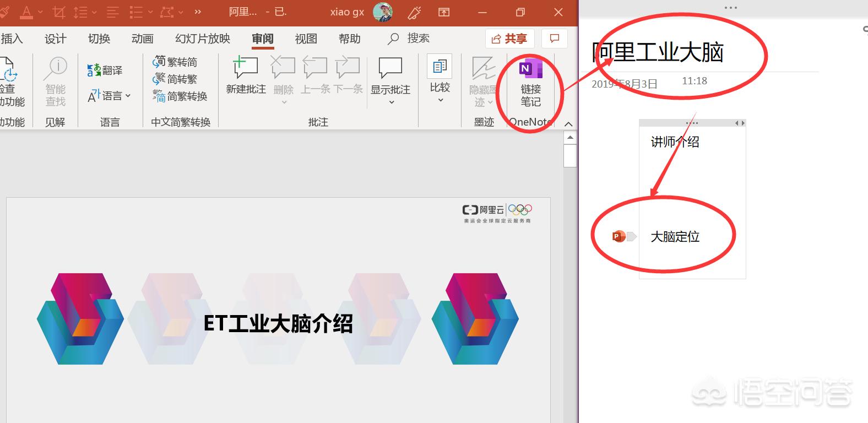Click the 讲师介绍 note line
Screen dimensions: 868x423
coord(675,142)
